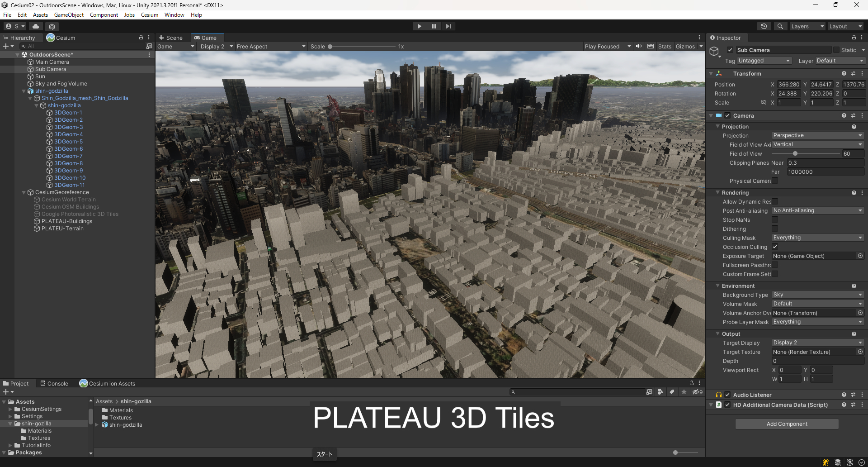This screenshot has height=467, width=868.
Task: Open the Background Type Sky dropdown
Action: pyautogui.click(x=818, y=295)
